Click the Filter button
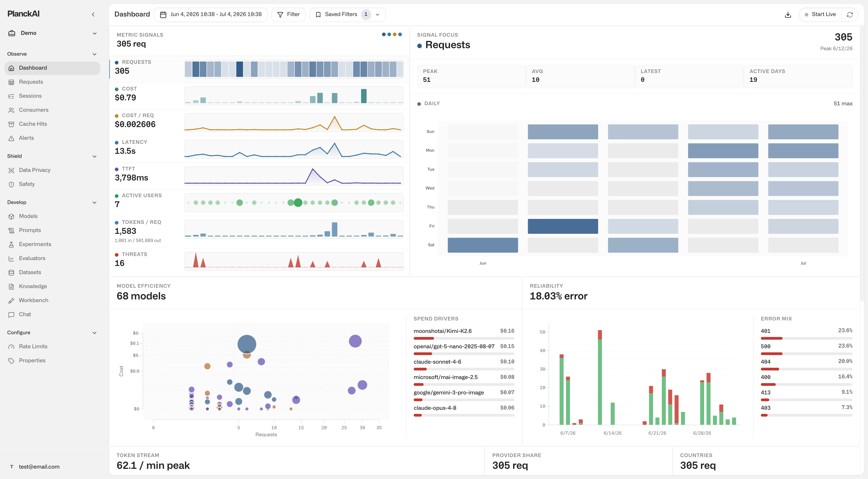The image size is (868, 479). (288, 14)
